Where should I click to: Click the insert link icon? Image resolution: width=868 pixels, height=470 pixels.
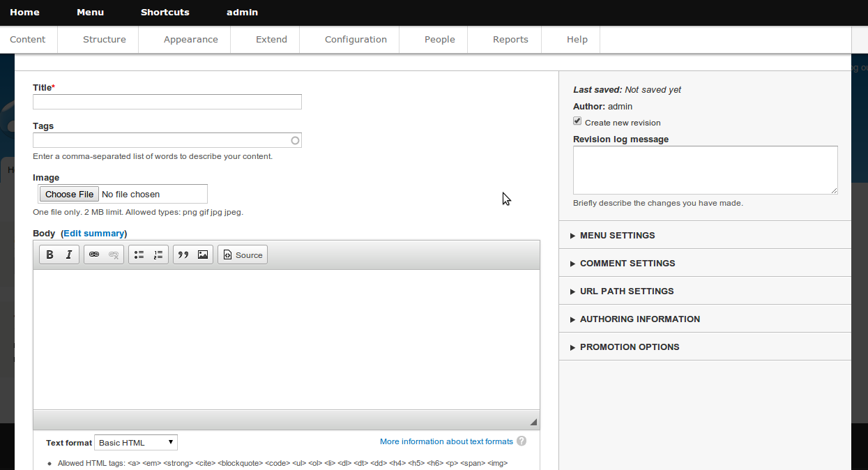tap(94, 255)
